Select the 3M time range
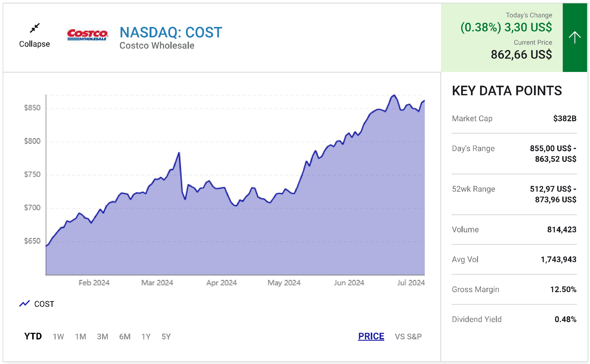This screenshot has height=364, width=590. pos(103,337)
